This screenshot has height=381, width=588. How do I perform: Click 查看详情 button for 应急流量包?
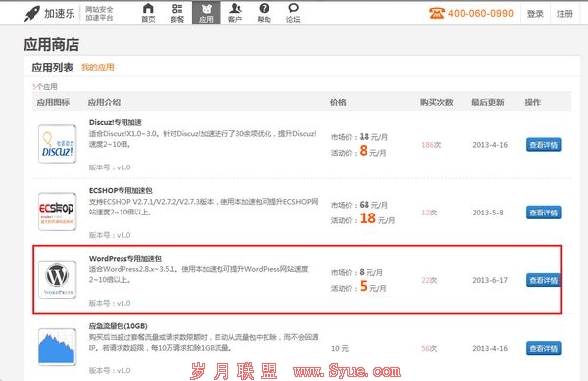point(543,348)
